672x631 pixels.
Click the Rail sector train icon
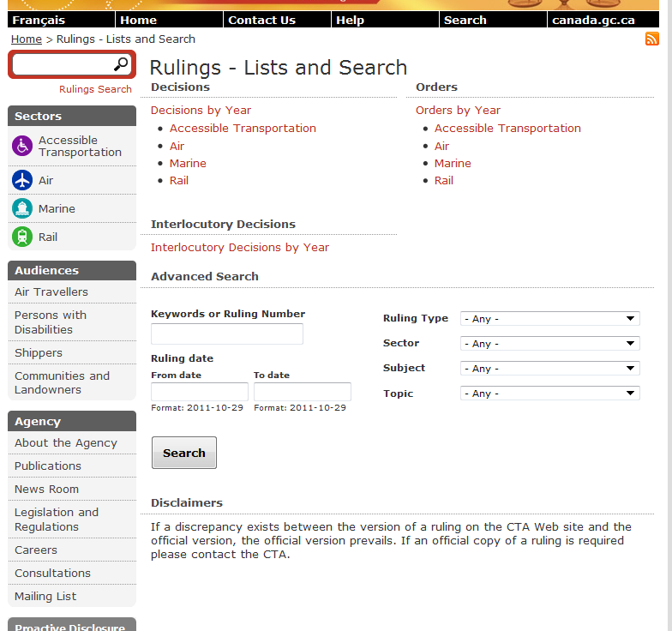point(22,237)
